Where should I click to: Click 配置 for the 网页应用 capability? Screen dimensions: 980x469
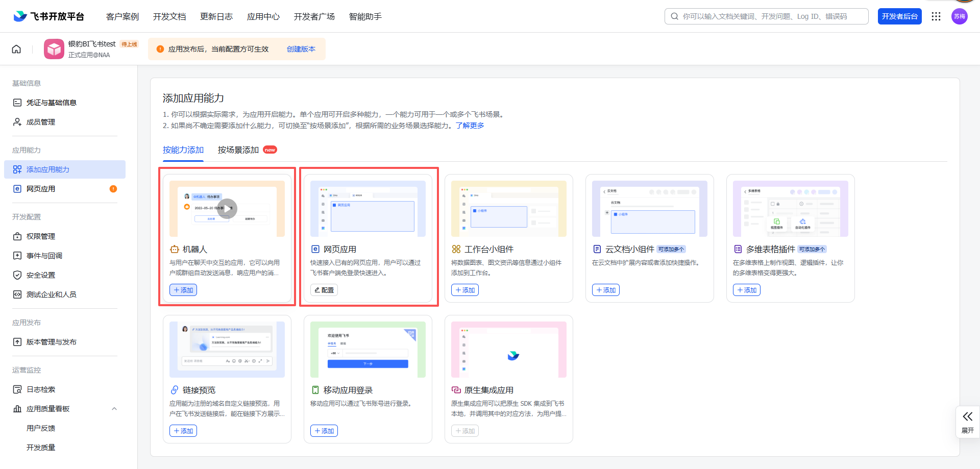(324, 290)
